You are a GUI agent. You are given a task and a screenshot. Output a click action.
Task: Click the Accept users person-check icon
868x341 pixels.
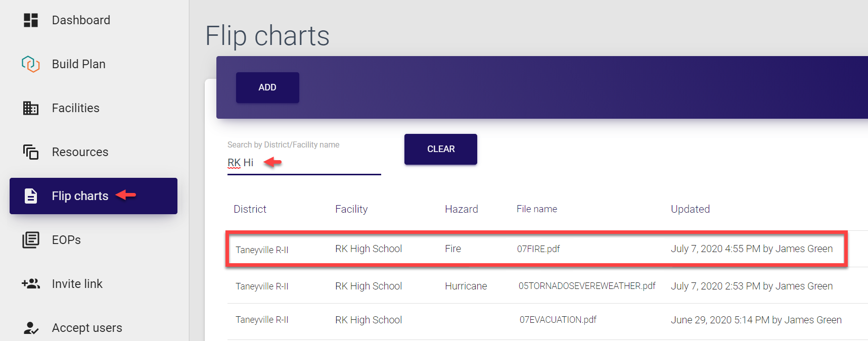(x=31, y=328)
